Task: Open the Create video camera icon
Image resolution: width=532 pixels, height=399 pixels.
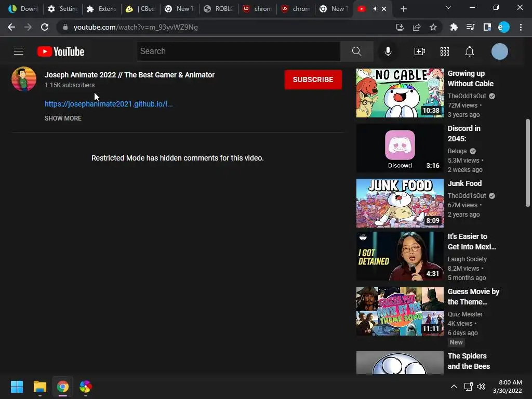Action: click(420, 51)
